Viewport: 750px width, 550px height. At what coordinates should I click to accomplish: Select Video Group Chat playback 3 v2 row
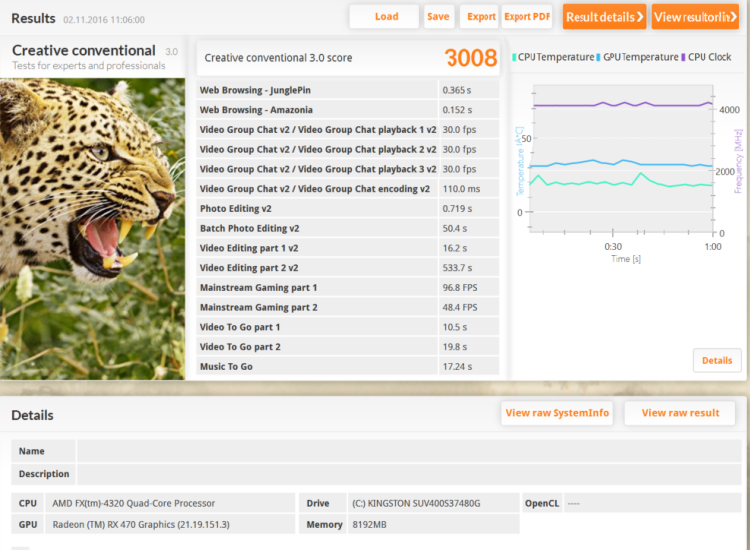pos(348,169)
